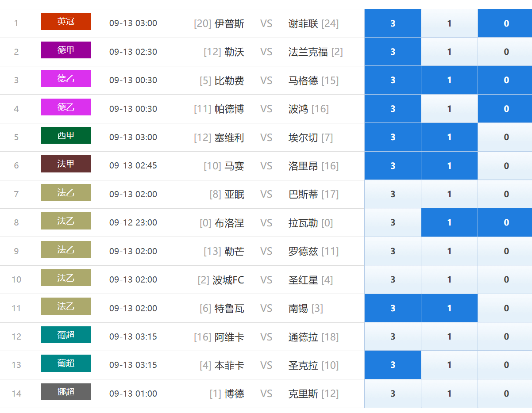Open home team 勒沃
The width and height of the screenshot is (532, 413).
[x=234, y=52]
